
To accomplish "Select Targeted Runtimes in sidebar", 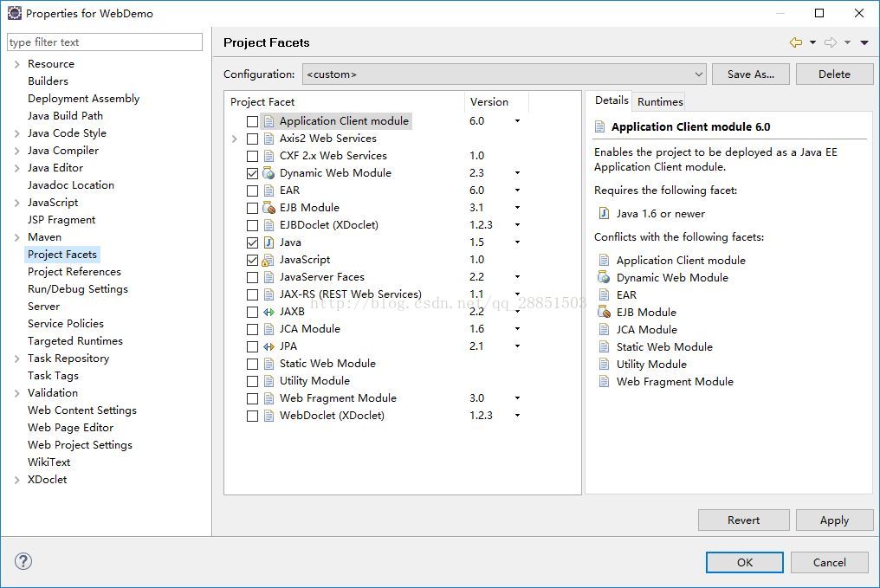I will [75, 340].
